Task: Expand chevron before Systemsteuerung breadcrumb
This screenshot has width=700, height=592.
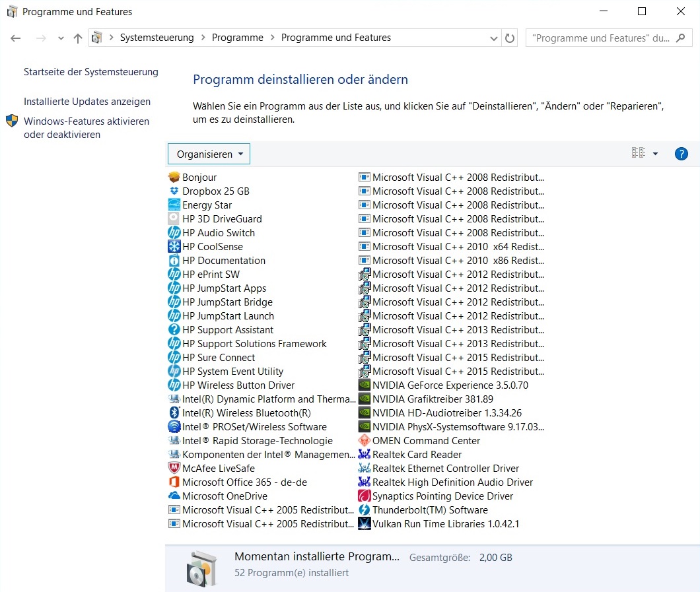Action: click(111, 38)
